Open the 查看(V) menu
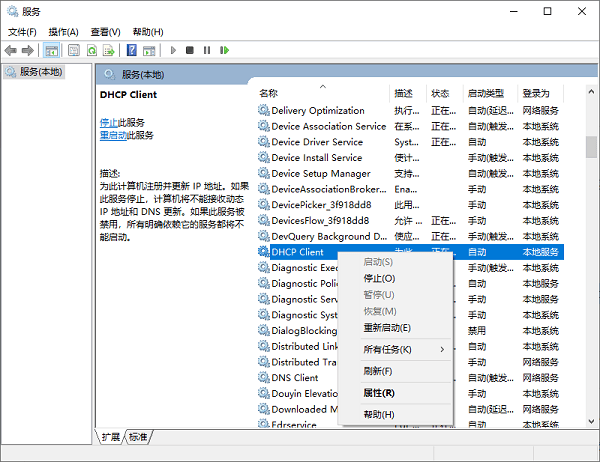This screenshot has width=600, height=462. (x=105, y=32)
